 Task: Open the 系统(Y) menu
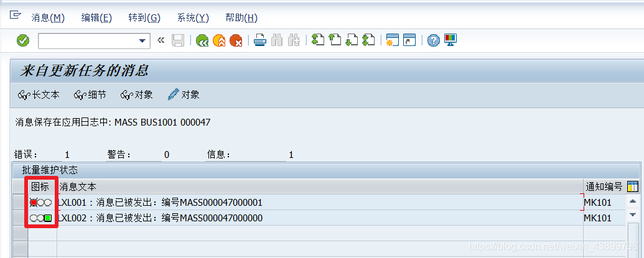pyautogui.click(x=193, y=18)
